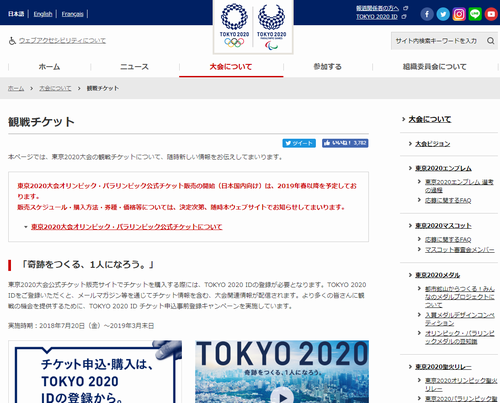Open the Tokyo 2020 Twitter icon
Image resolution: width=500 pixels, height=403 pixels.
(x=443, y=14)
